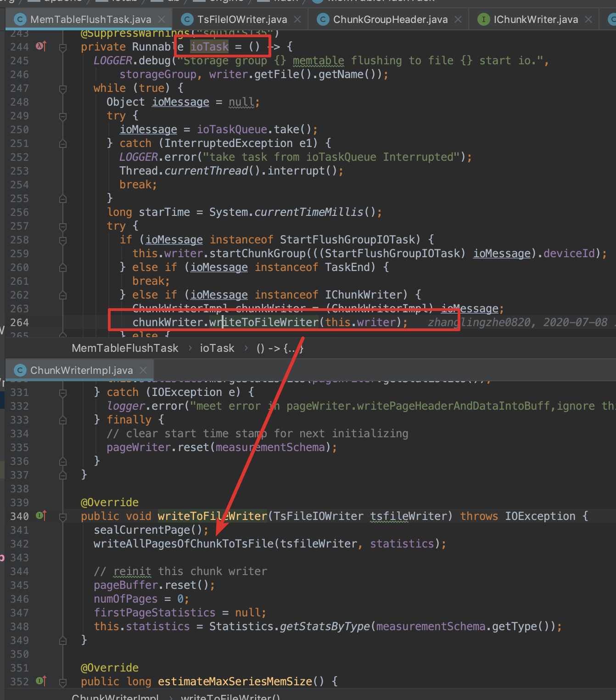Close the MemTableFlushTask.java tab

pyautogui.click(x=162, y=19)
